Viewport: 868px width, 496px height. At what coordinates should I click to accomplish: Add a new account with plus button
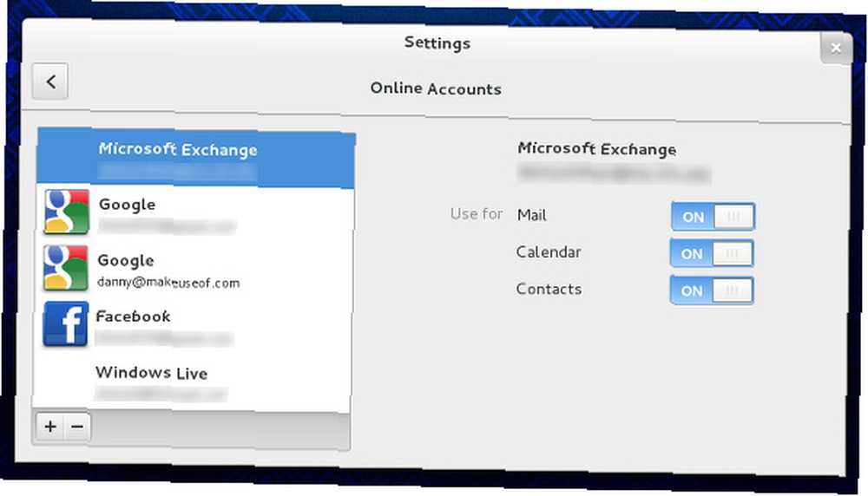pyautogui.click(x=50, y=427)
